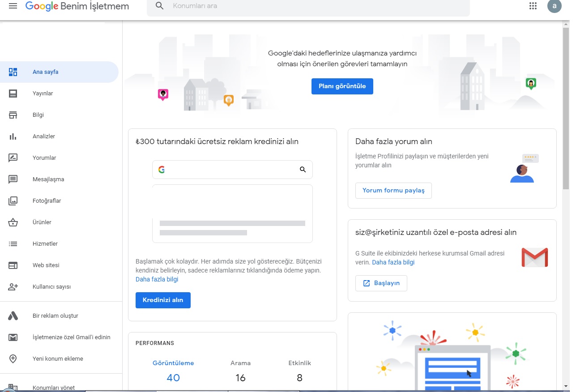Screen dimensions: 576x392
Task: Click the Planı görüntüle button
Action: click(x=342, y=86)
